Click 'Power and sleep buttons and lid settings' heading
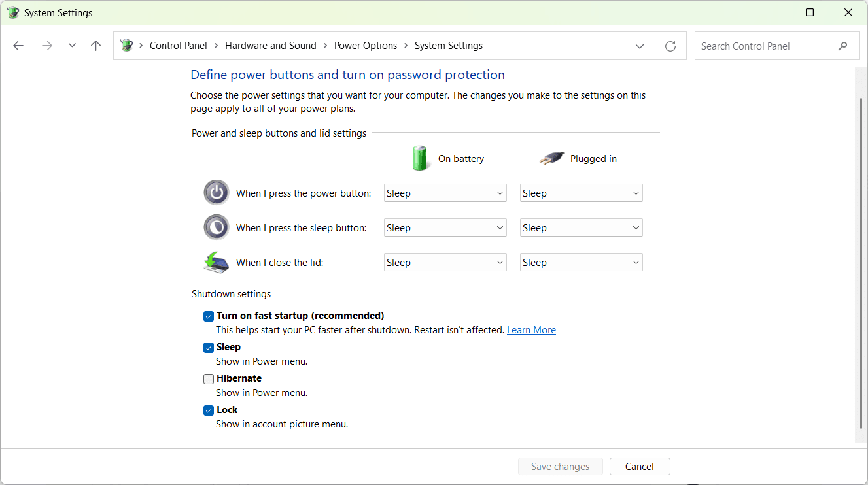868x485 pixels. tap(279, 133)
